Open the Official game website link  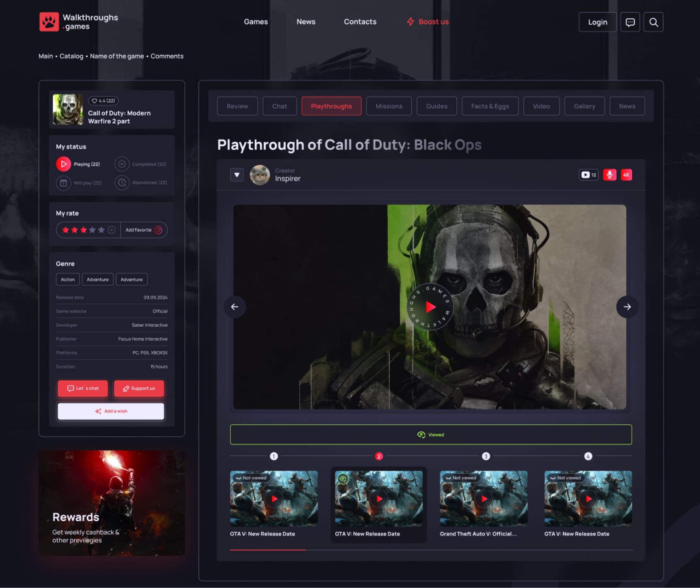(x=160, y=311)
